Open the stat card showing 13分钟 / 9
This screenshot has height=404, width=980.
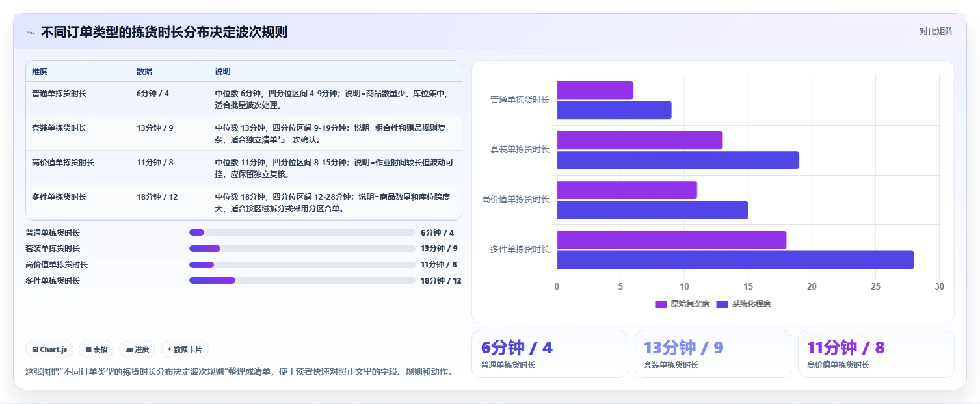point(713,354)
